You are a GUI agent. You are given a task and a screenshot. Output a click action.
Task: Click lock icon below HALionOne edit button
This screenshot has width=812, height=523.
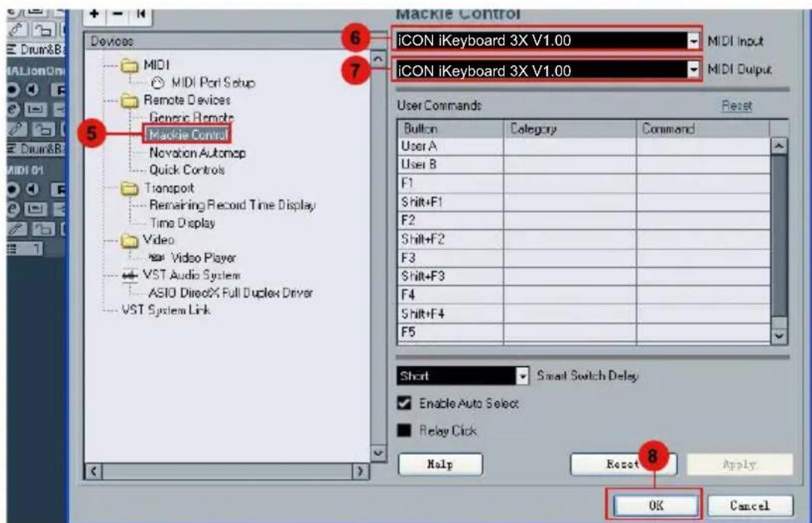(x=43, y=129)
